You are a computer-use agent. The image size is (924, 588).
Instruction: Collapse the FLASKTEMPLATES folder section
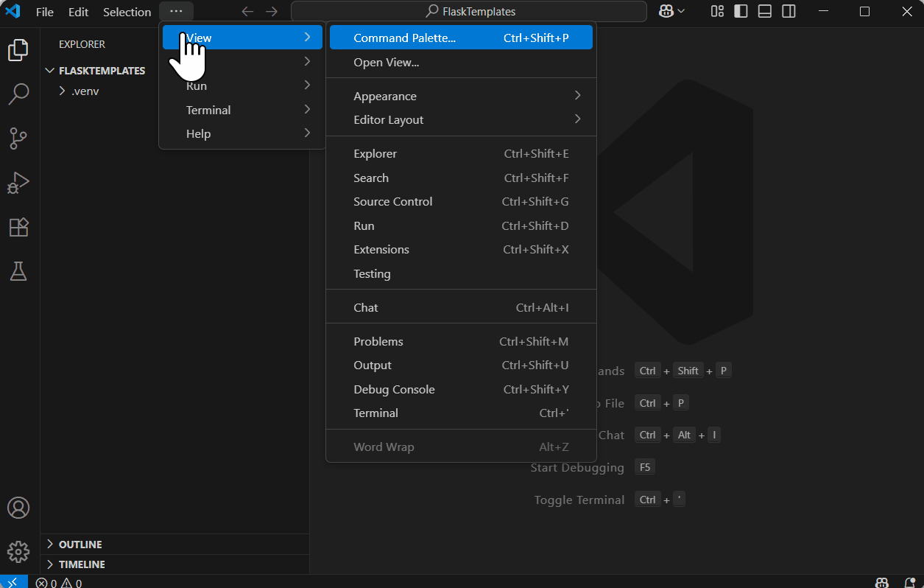click(175, 71)
